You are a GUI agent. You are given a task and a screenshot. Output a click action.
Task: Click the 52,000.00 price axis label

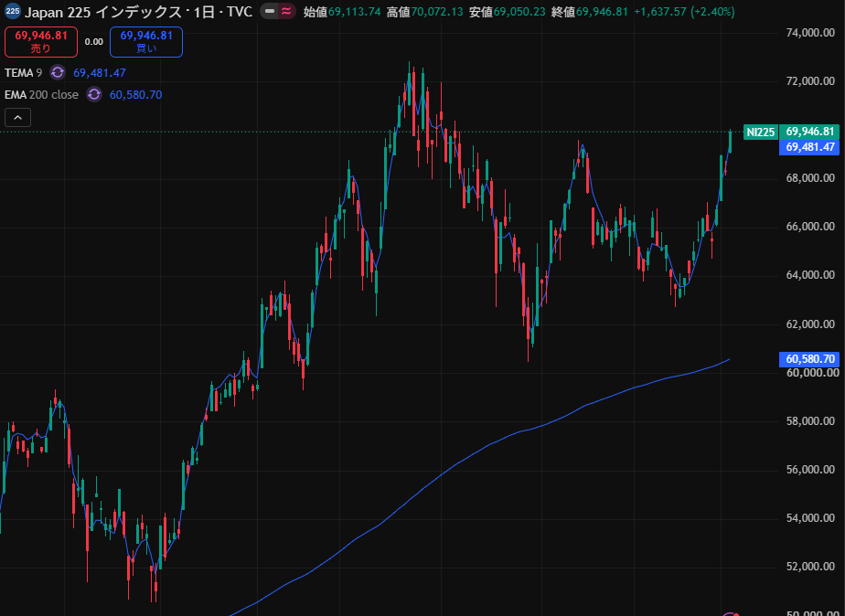pos(810,567)
